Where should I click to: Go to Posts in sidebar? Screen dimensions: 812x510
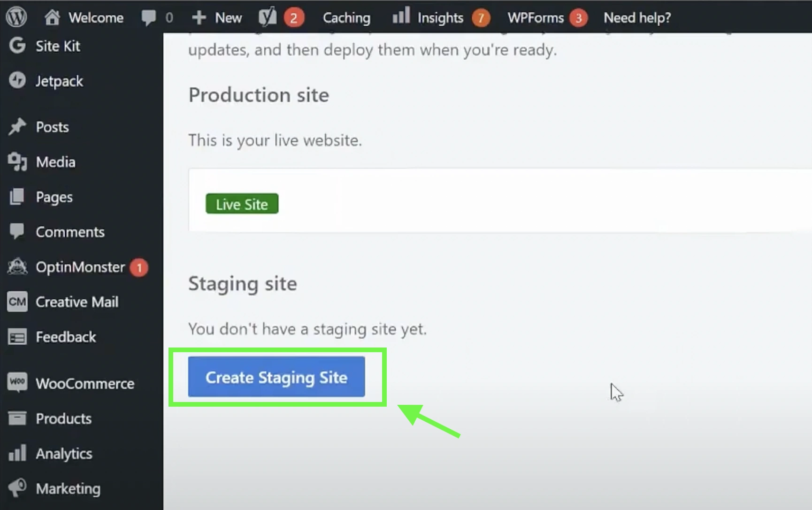pos(52,127)
